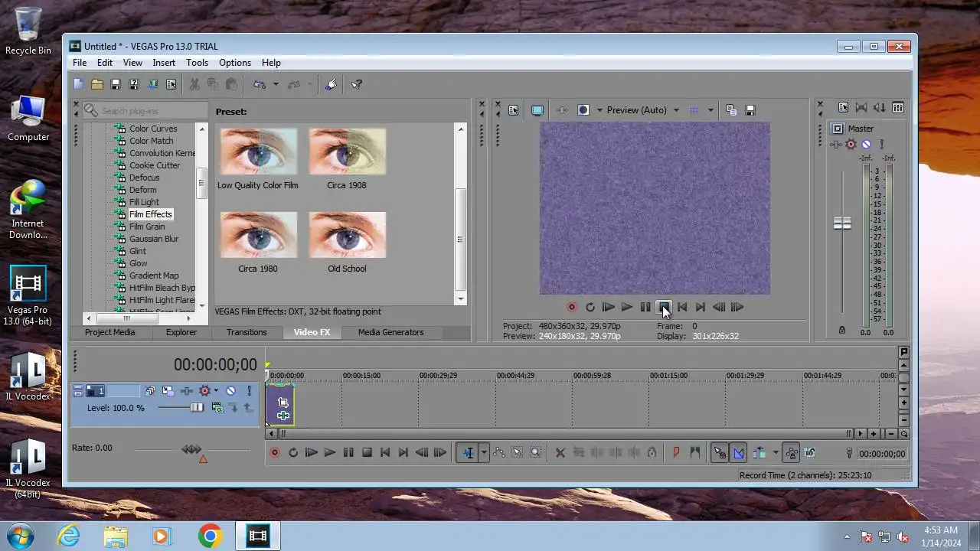
Task: Toggle loop playback in preview transport
Action: point(590,307)
